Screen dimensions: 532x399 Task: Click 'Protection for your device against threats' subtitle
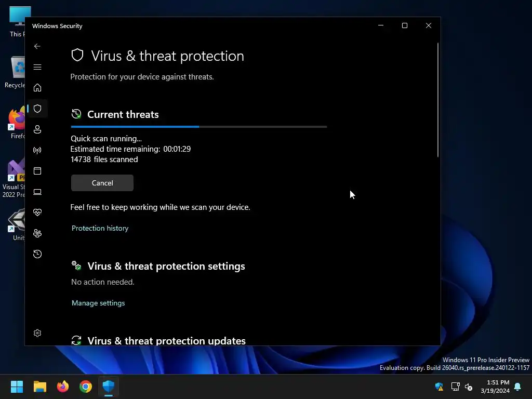[142, 77]
